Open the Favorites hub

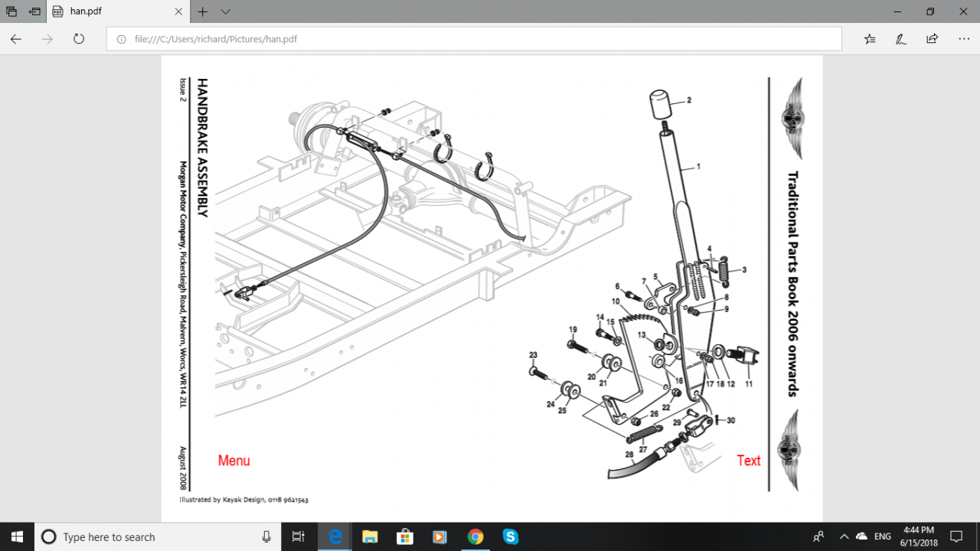870,39
